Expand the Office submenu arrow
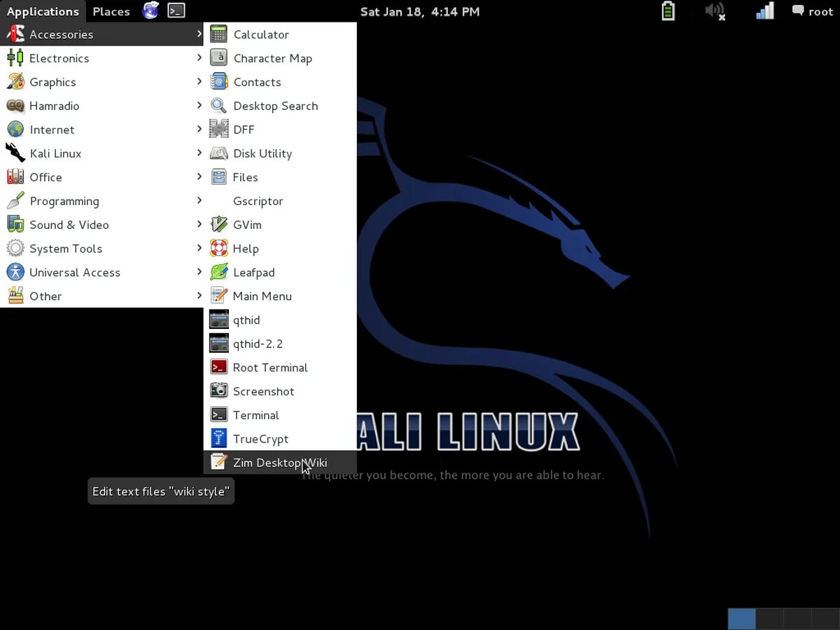 click(x=199, y=177)
